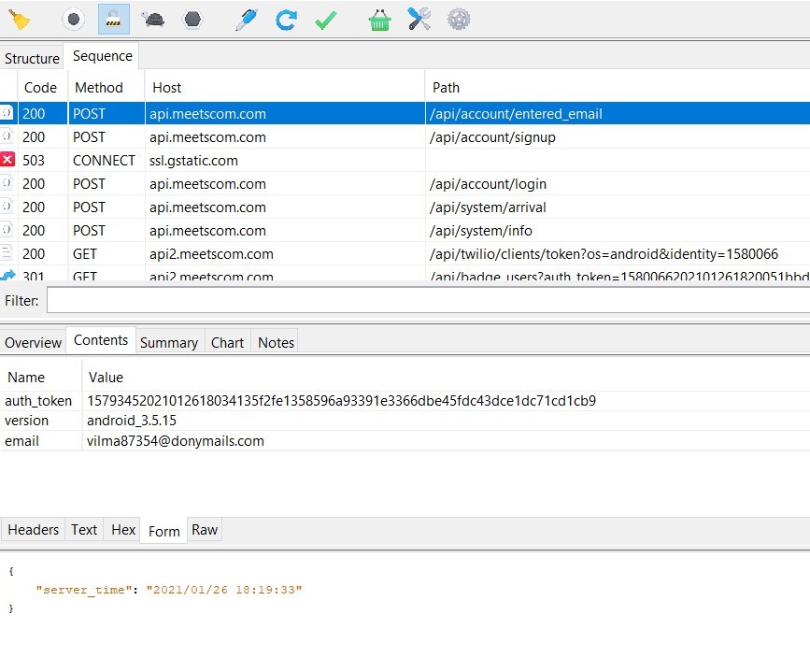This screenshot has width=810, height=672.
Task: Click the "2021/01/26 18:19:33" response value
Action: [x=224, y=590]
